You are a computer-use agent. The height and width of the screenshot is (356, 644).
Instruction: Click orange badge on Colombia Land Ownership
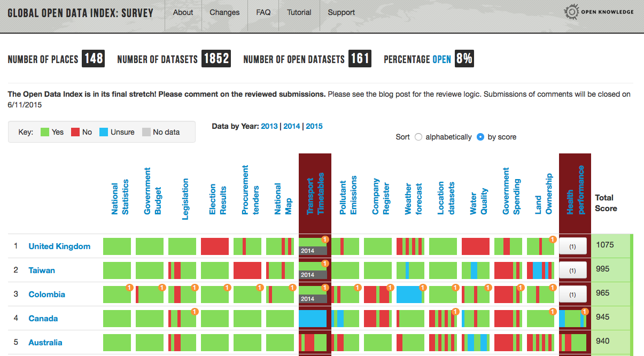point(553,288)
